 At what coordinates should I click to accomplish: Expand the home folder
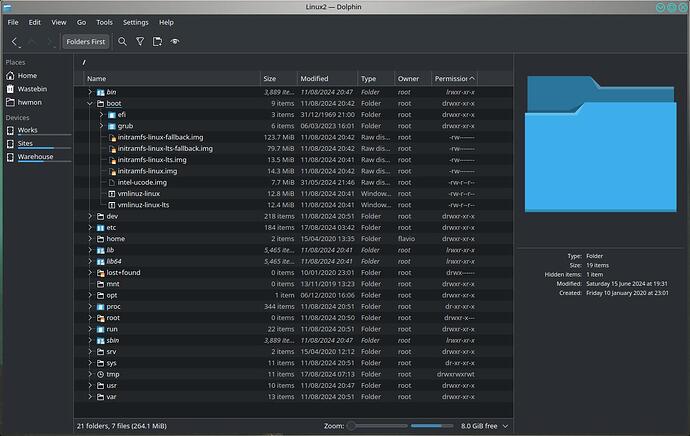click(x=89, y=239)
